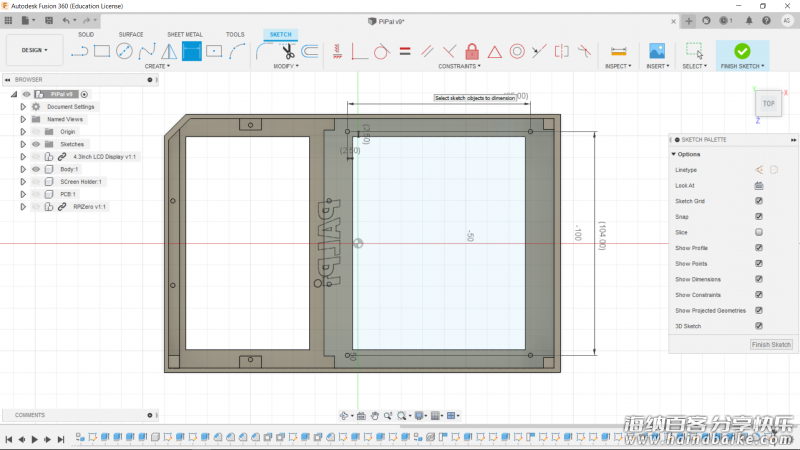The height and width of the screenshot is (450, 800).
Task: Open the MODIFY dropdown menu
Action: [286, 66]
